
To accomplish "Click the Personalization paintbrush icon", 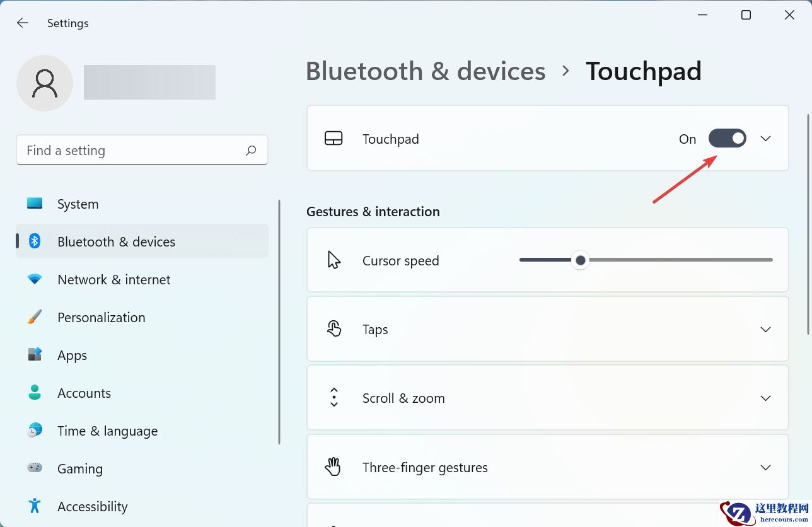I will point(35,317).
